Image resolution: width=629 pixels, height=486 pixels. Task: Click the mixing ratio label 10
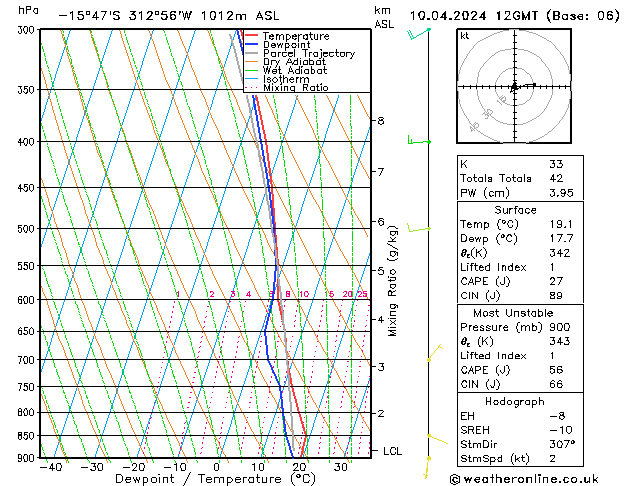coord(304,294)
